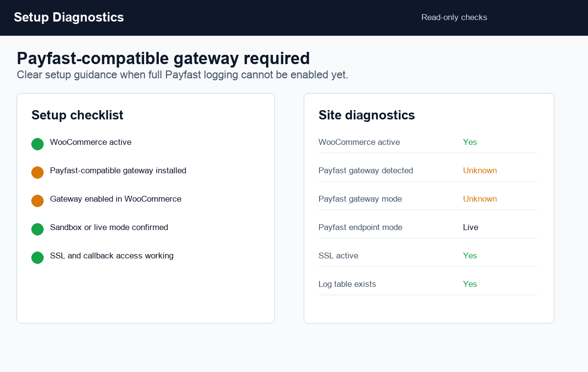Click the WooCommerce active checklist item text

pyautogui.click(x=91, y=142)
